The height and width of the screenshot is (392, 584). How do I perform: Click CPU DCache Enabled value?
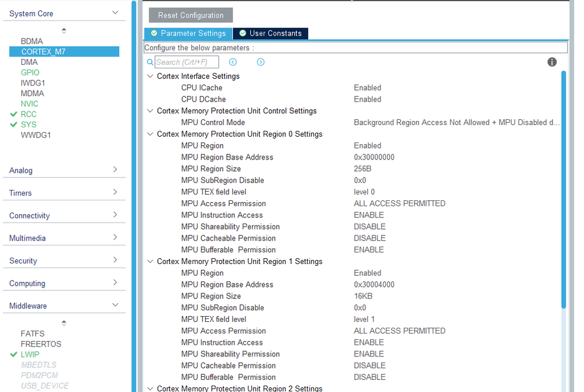point(367,99)
